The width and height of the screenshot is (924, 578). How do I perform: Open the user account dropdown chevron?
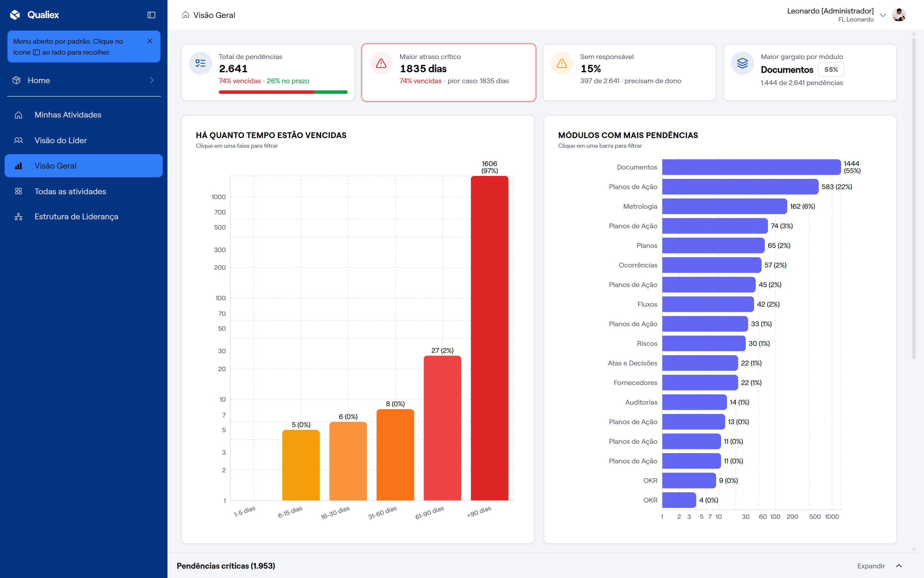(x=883, y=15)
